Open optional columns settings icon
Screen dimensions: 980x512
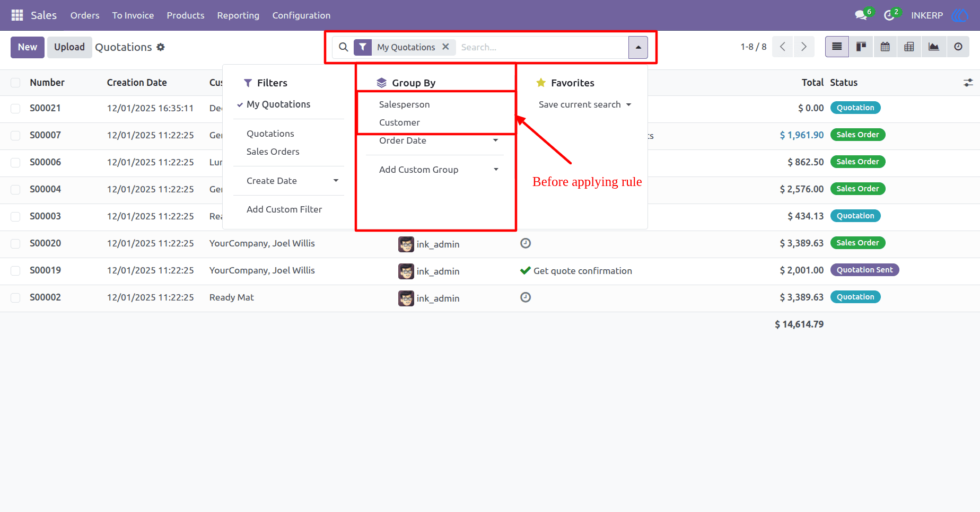[x=968, y=83]
